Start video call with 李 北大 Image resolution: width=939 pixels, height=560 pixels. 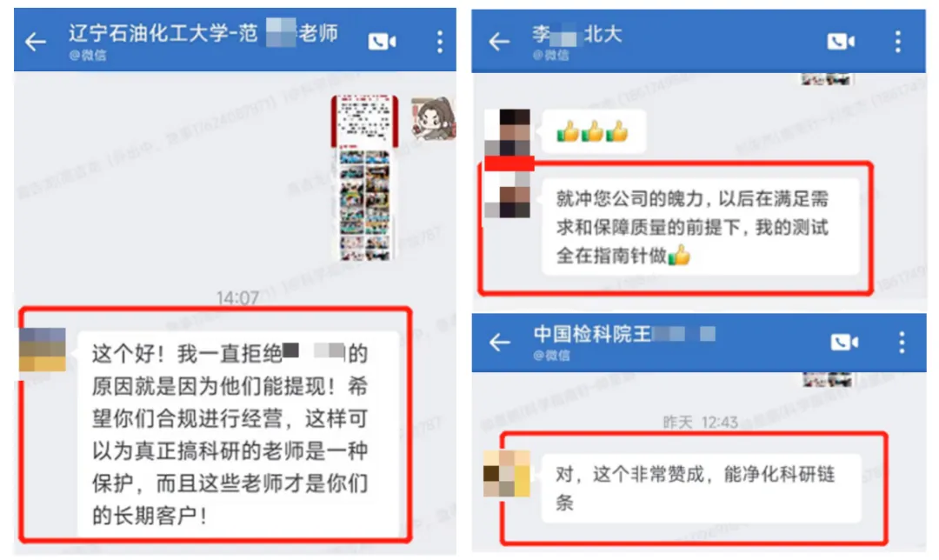coord(841,42)
